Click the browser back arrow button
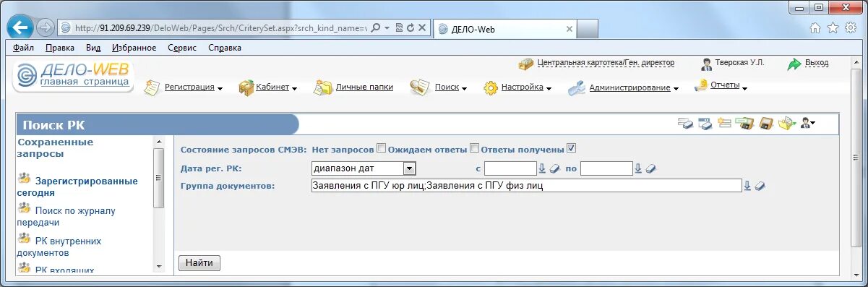Image resolution: width=868 pixels, height=287 pixels. coord(20,27)
